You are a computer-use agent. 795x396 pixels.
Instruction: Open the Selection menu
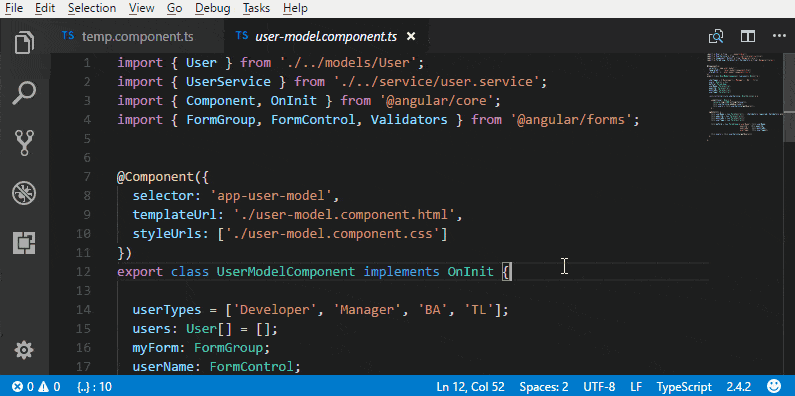pos(92,8)
